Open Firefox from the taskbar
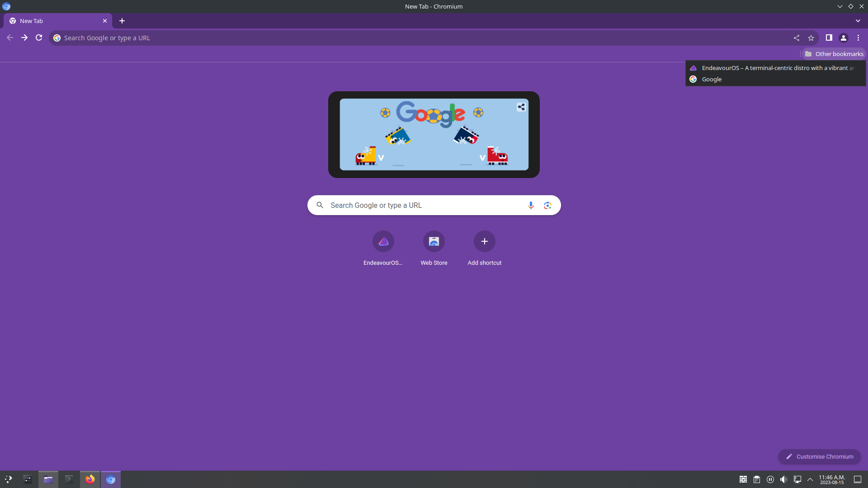The width and height of the screenshot is (868, 488). tap(90, 479)
